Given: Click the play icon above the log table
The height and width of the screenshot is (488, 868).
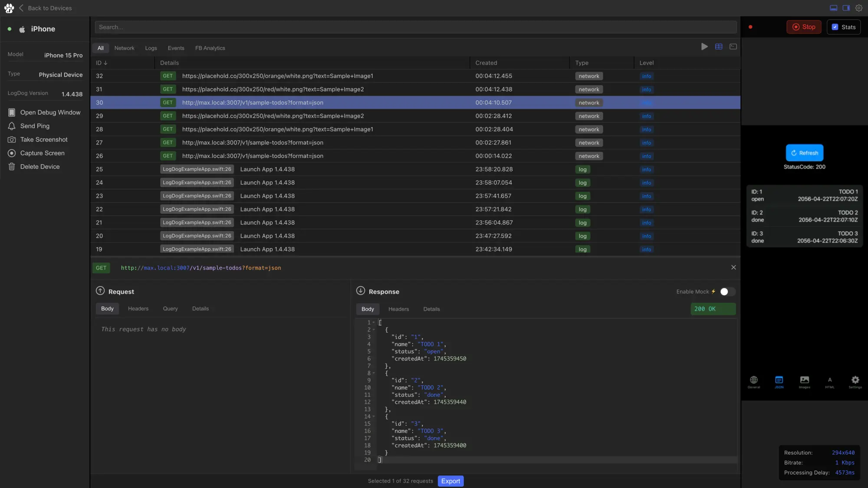Looking at the screenshot, I should click(704, 46).
